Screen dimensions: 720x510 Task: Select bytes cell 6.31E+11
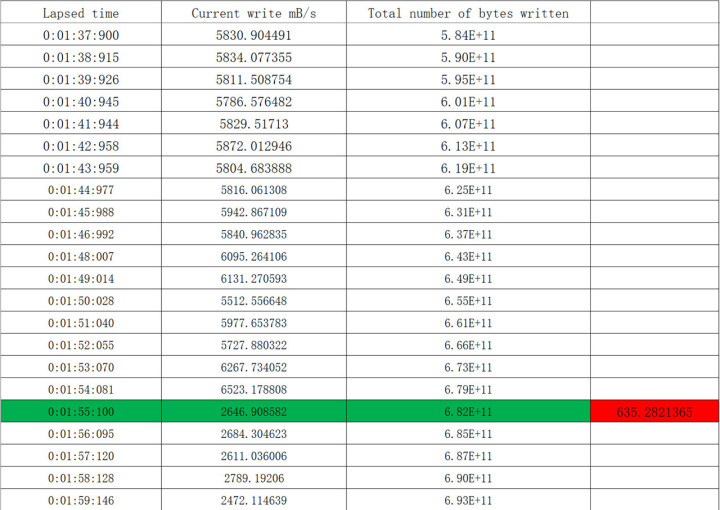(468, 212)
